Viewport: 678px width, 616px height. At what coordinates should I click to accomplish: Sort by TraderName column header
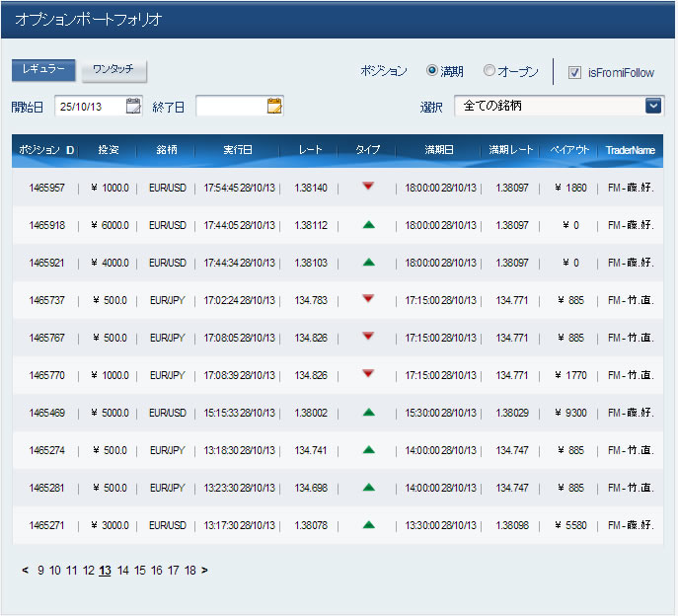pos(630,150)
